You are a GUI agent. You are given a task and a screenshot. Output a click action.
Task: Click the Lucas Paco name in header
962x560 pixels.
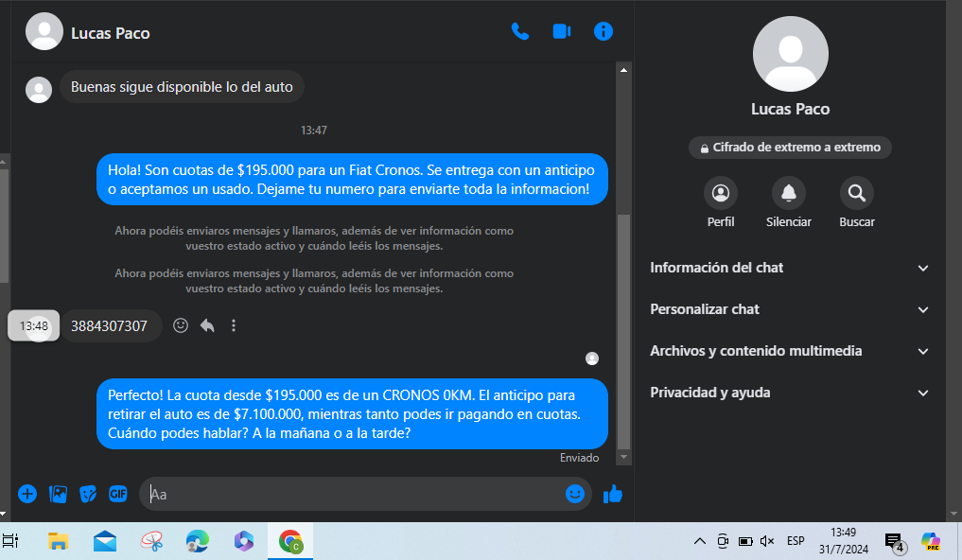[x=111, y=33]
